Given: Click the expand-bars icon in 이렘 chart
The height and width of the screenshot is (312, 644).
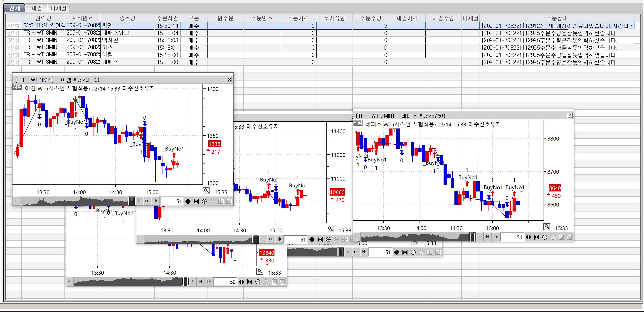Looking at the screenshot, I should click(188, 201).
